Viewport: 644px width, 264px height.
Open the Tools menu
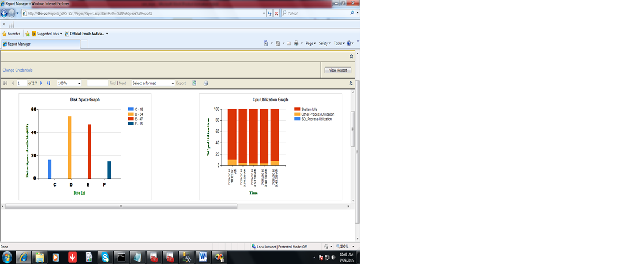(x=339, y=43)
